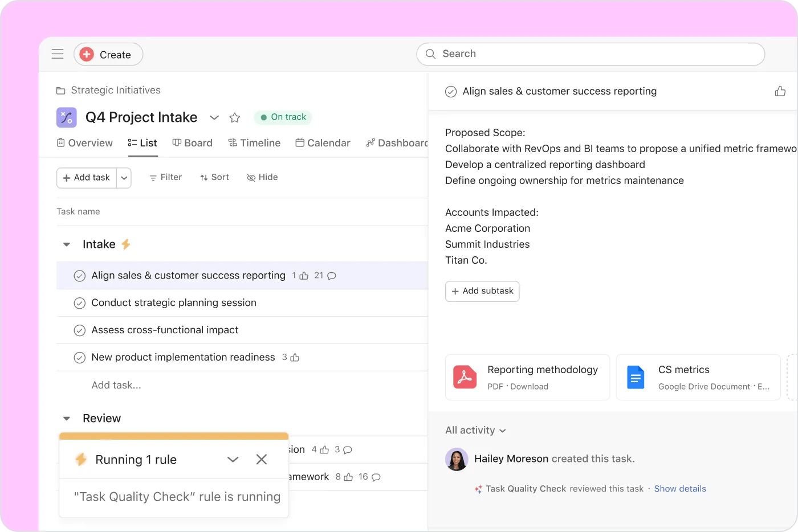Close the Running 1 rule popup

pos(262,459)
